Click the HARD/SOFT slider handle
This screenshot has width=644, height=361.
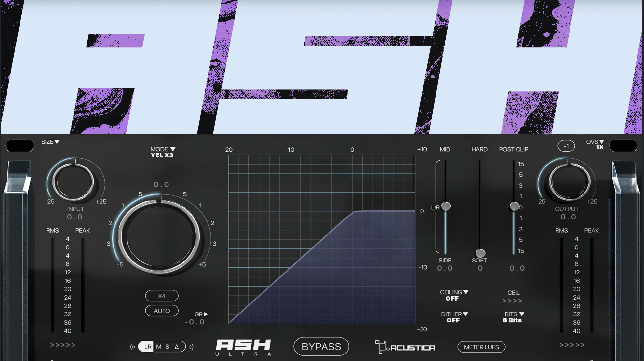[480, 253]
